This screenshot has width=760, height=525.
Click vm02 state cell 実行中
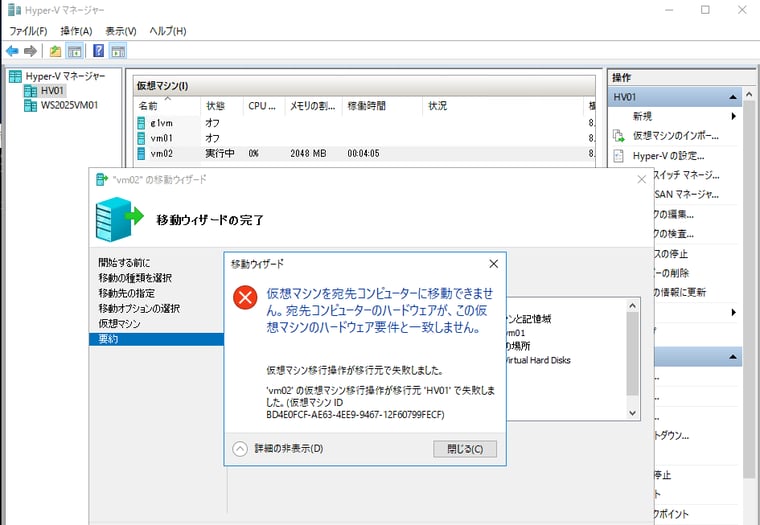point(220,153)
